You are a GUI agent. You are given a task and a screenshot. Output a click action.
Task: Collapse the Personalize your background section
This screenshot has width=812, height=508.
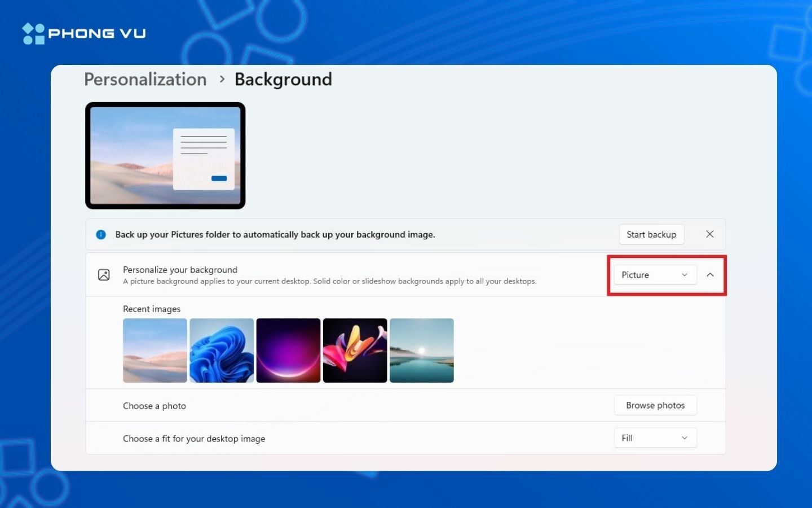[x=710, y=275]
